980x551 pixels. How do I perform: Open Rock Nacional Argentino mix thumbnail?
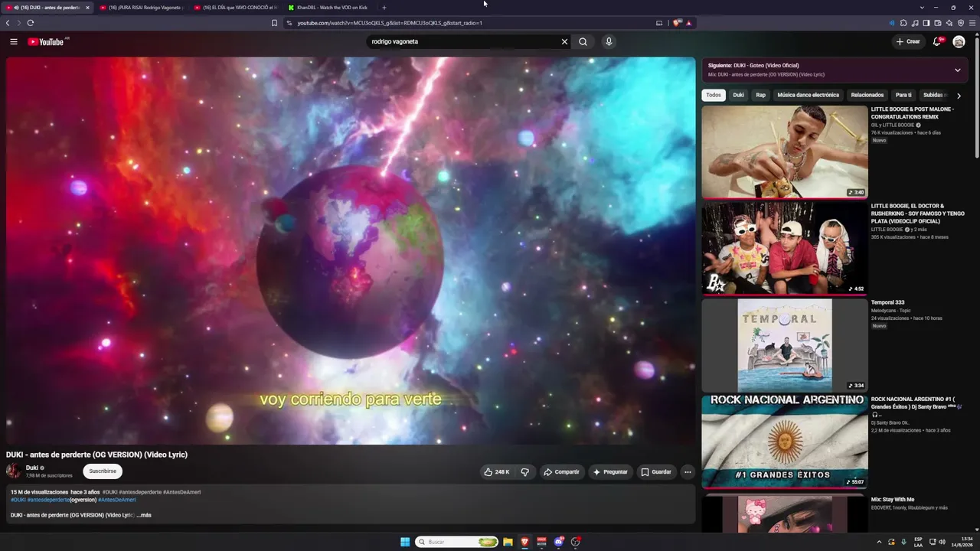pos(785,442)
